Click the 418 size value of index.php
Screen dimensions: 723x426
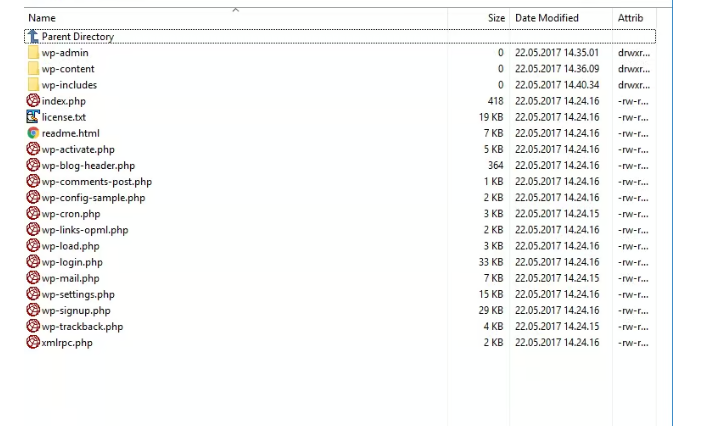pos(496,101)
